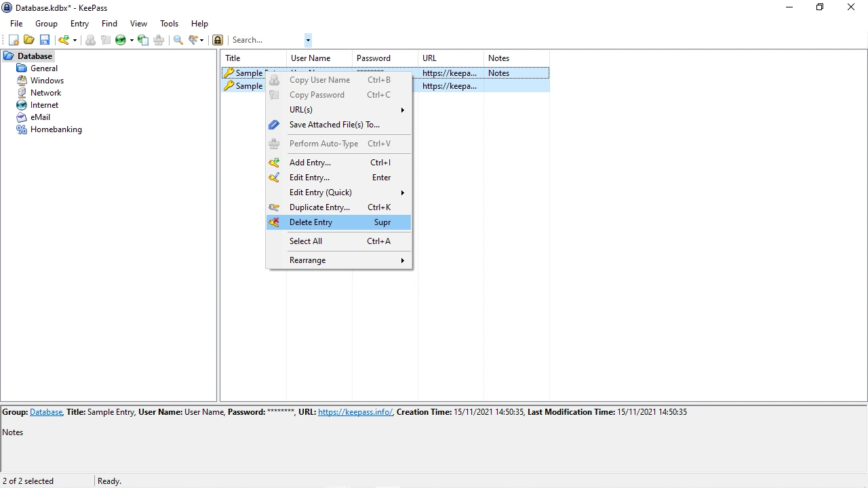Open the Group menu
The image size is (868, 488).
(x=47, y=23)
